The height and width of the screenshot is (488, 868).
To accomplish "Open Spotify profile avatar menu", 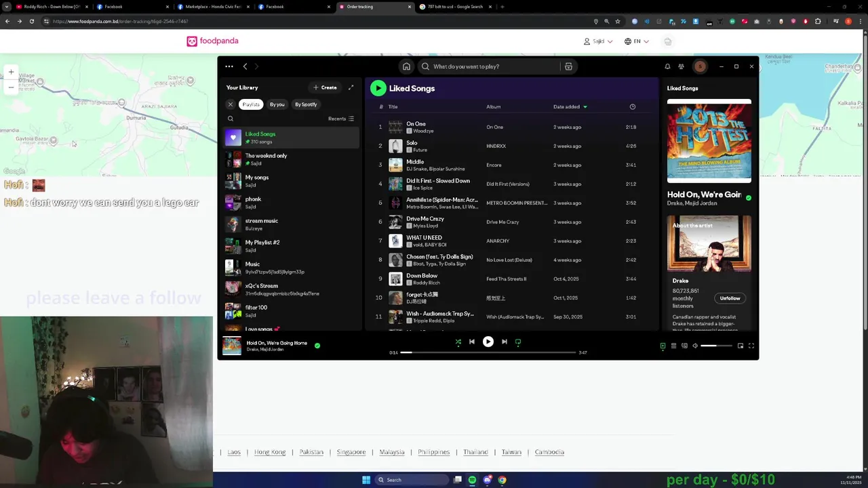I will click(x=700, y=66).
